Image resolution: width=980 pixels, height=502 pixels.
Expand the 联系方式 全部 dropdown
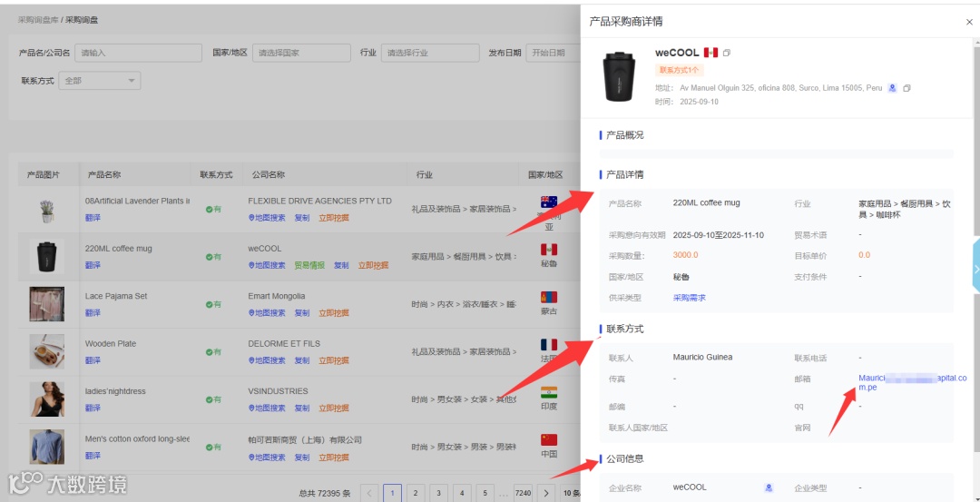click(100, 81)
